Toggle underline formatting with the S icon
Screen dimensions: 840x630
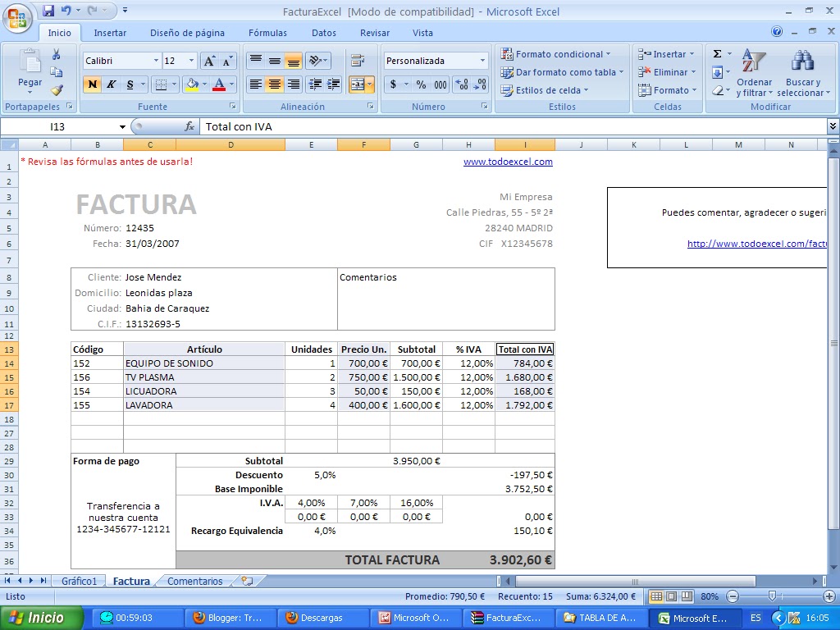[x=130, y=84]
